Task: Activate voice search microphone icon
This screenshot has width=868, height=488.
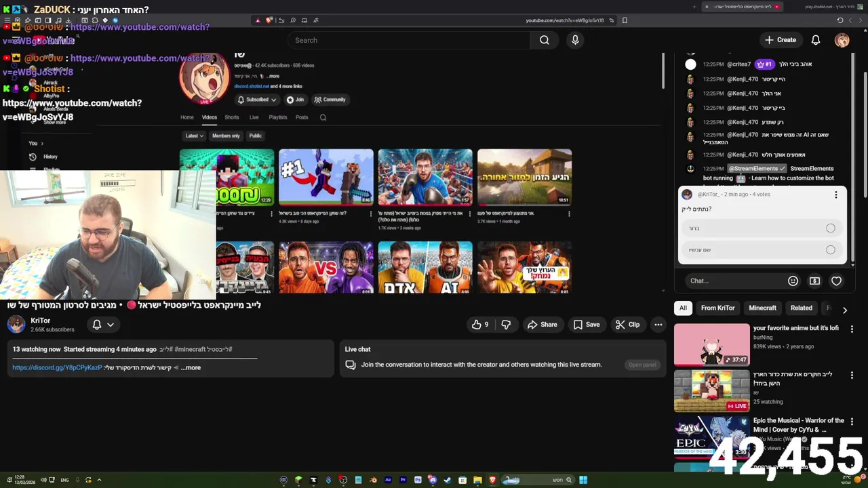Action: pos(575,40)
